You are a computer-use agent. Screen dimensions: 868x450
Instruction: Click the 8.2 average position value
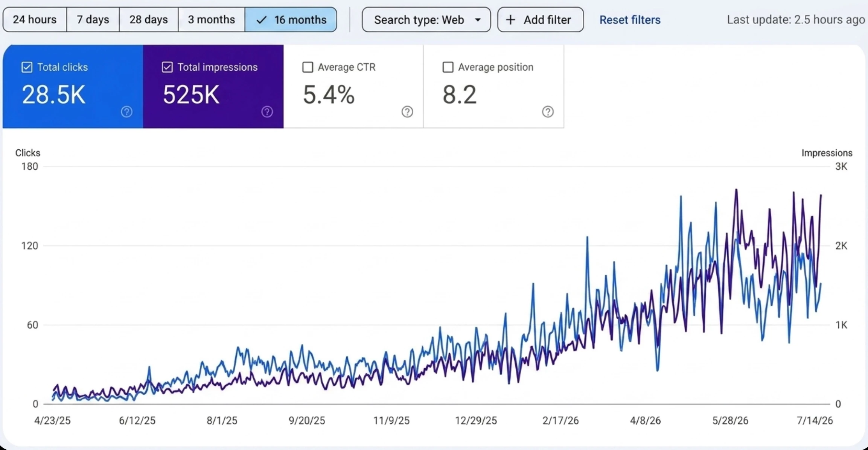(460, 94)
